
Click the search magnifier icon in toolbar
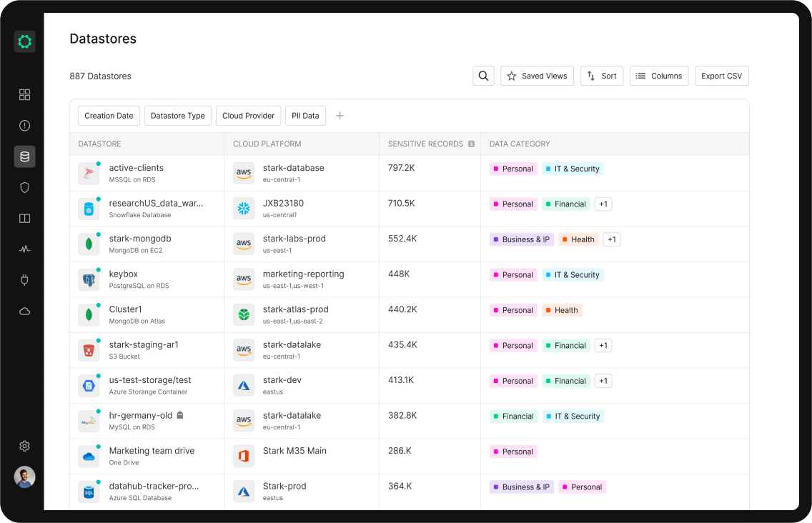[483, 76]
